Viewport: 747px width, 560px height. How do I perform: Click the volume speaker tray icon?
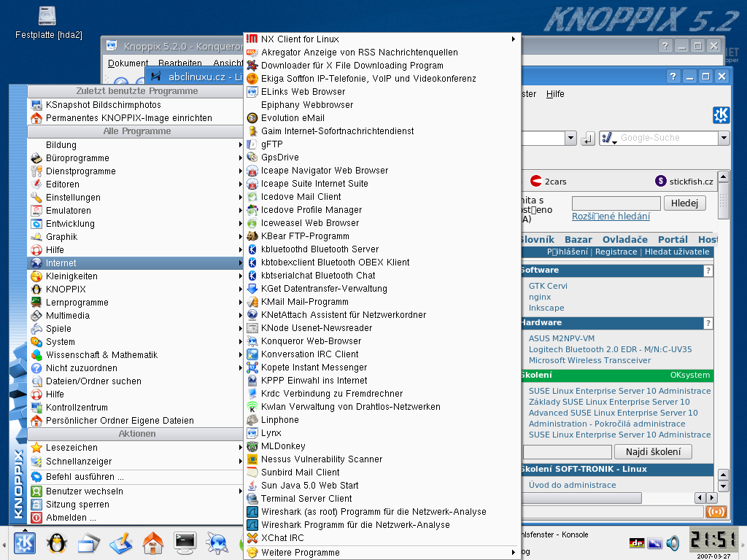pyautogui.click(x=673, y=542)
